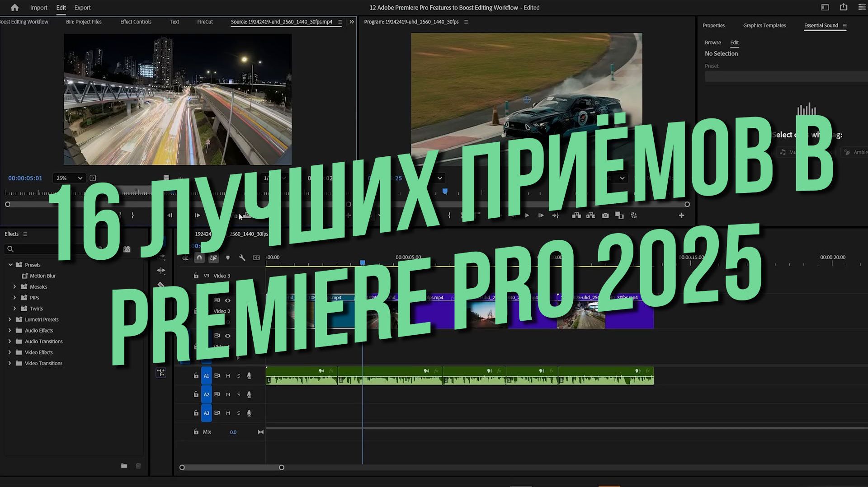Toggle proxies in Program monitor

click(x=634, y=215)
